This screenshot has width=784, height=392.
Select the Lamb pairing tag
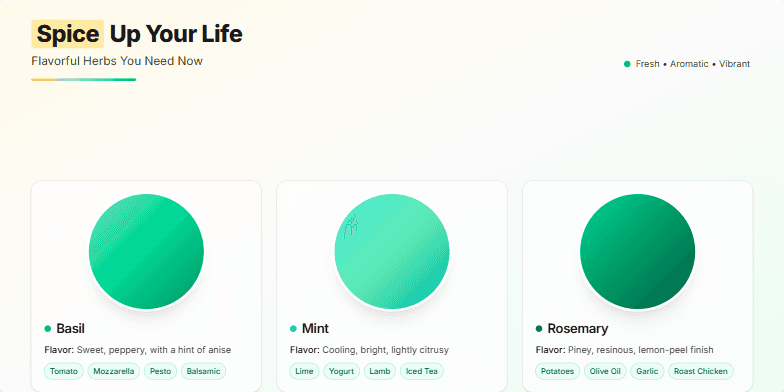(380, 371)
